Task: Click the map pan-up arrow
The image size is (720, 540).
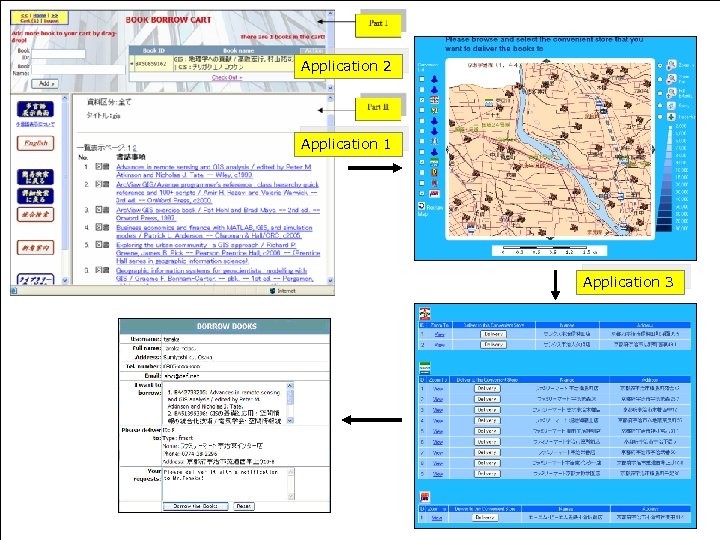Action: click(546, 60)
